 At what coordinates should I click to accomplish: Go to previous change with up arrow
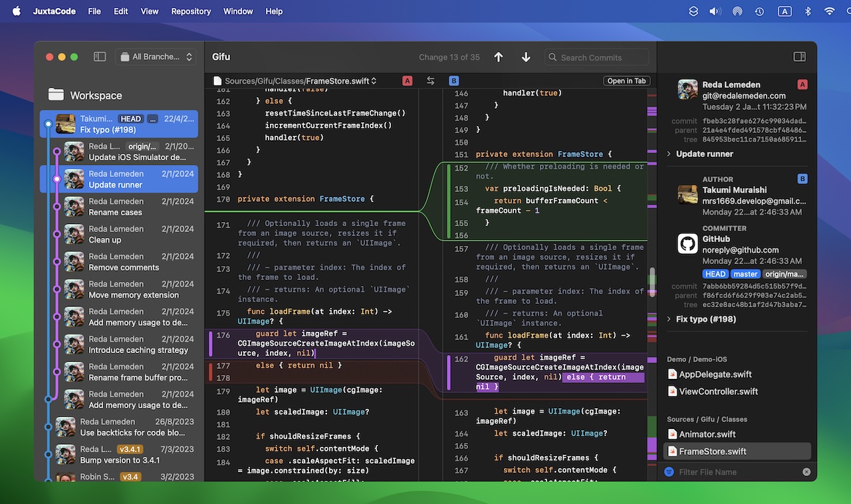499,58
